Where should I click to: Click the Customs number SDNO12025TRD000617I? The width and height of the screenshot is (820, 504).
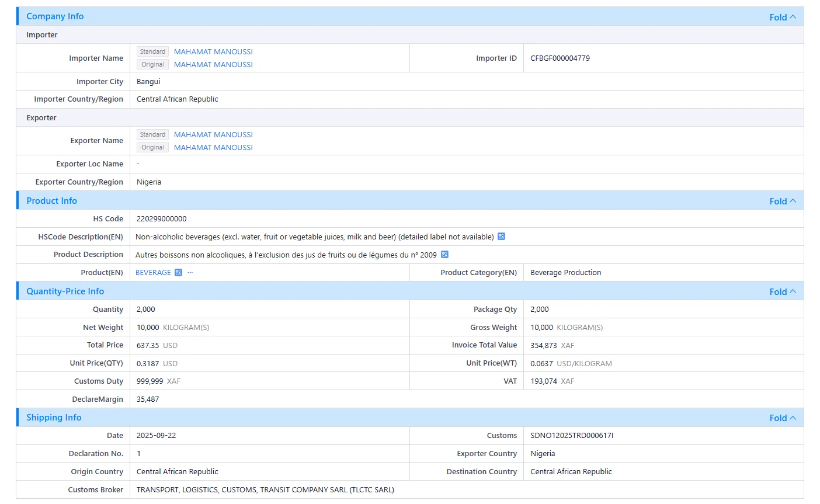(572, 436)
